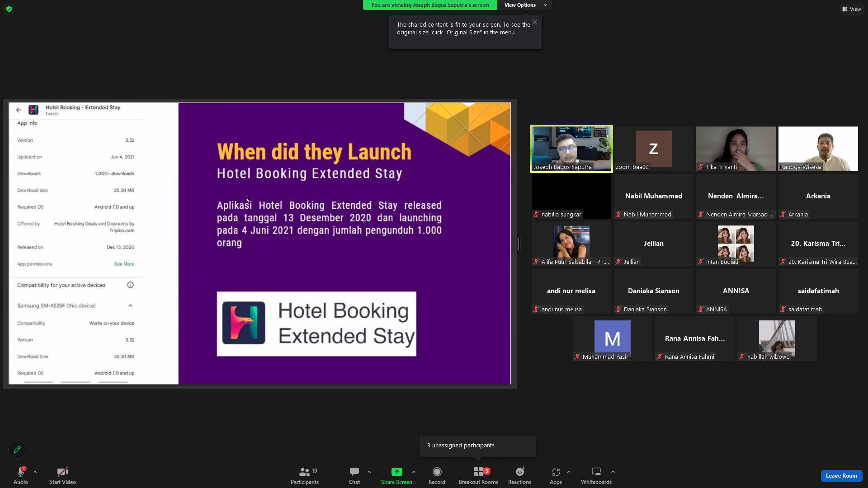
Task: Close the shared content size tooltip
Action: tap(535, 22)
